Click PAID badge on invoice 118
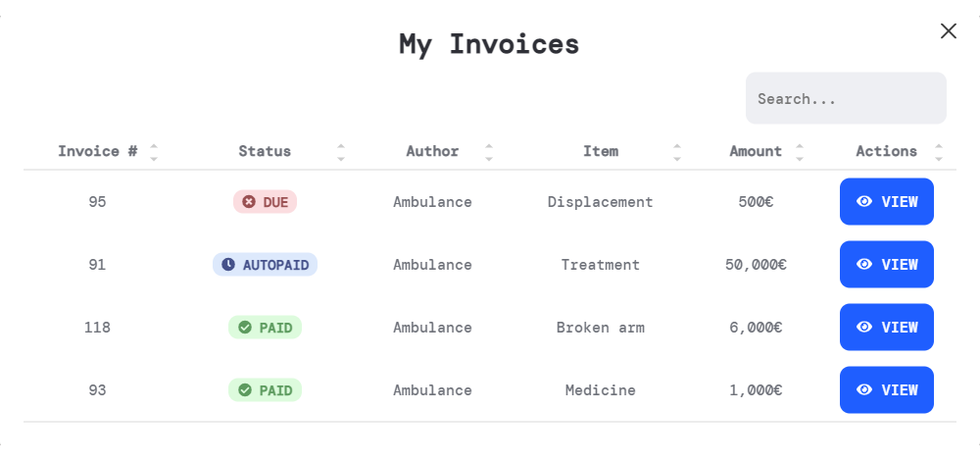Viewport: 980px width, 461px height. point(265,328)
